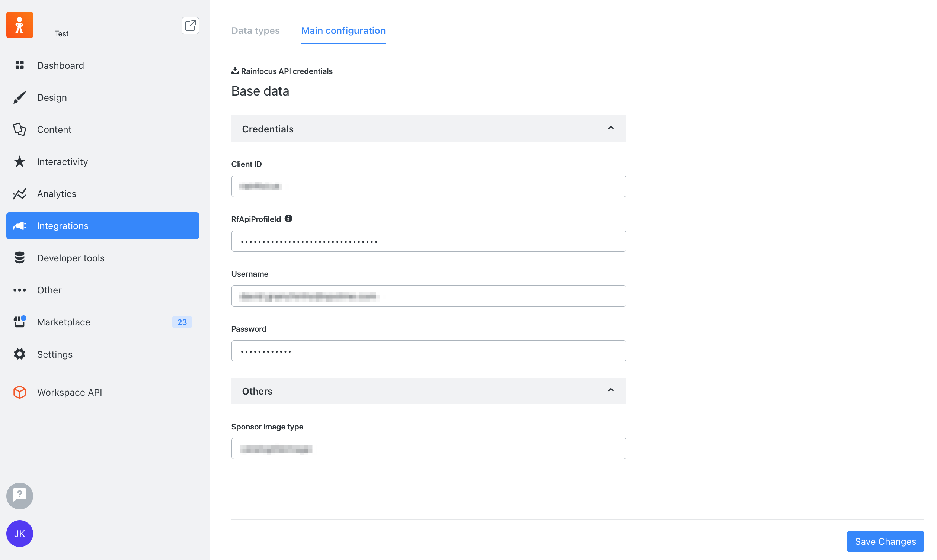Click the Others section header
The width and height of the screenshot is (937, 560).
[428, 391]
